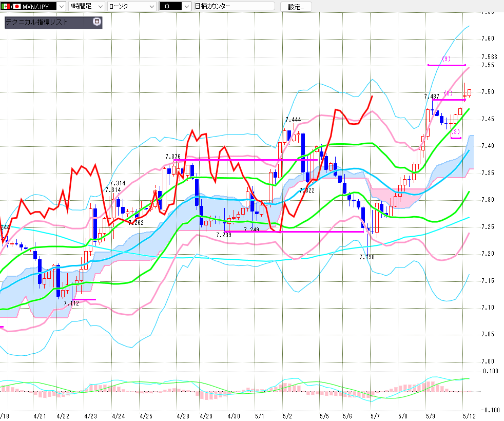504x421 pixels.
Task: Select the (3) day counter marker
Action: click(x=455, y=132)
